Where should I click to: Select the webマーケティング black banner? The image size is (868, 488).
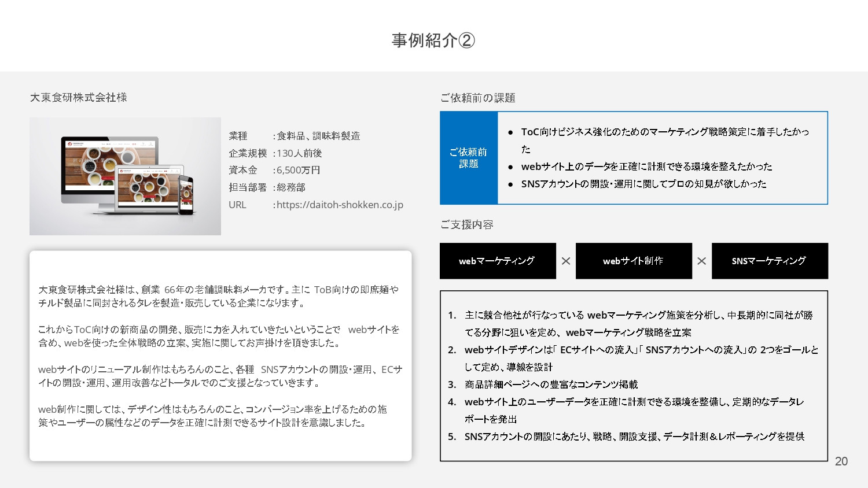[498, 261]
